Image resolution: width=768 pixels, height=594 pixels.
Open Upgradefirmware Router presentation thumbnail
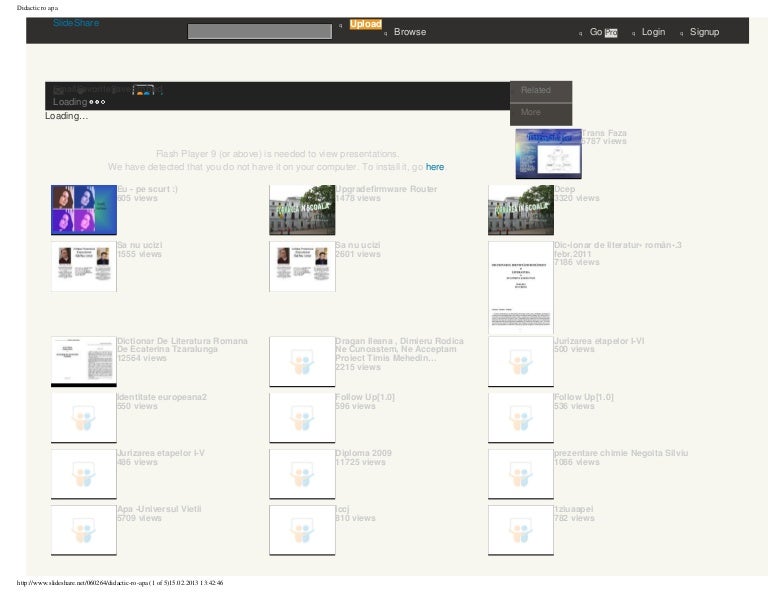(x=302, y=210)
